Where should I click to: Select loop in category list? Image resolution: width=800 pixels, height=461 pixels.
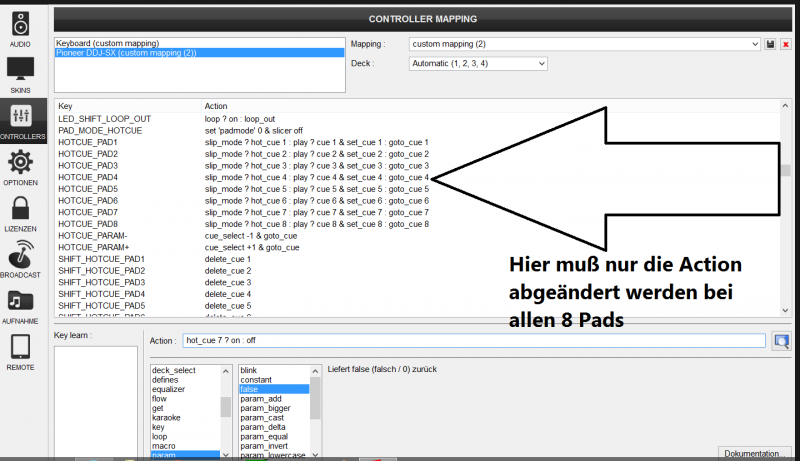[x=185, y=437]
